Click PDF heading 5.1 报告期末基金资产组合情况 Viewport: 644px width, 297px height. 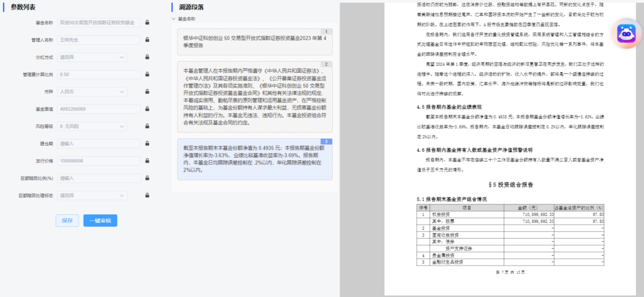pyautogui.click(x=452, y=200)
